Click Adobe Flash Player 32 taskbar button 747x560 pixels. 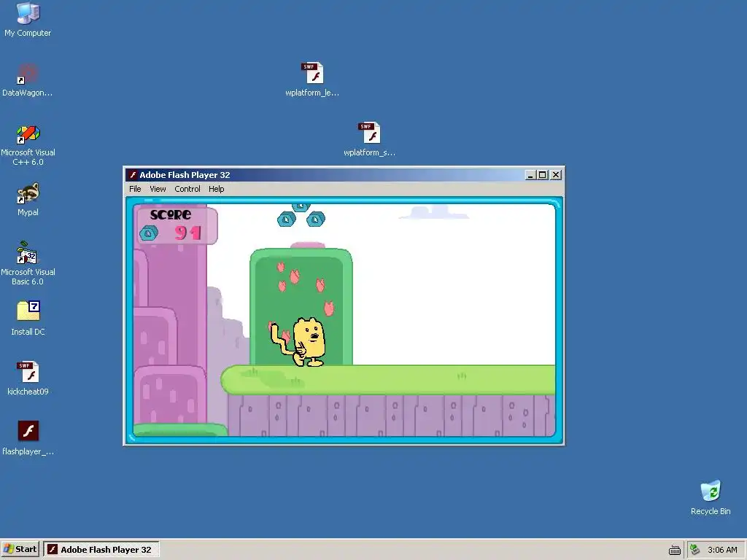point(101,550)
